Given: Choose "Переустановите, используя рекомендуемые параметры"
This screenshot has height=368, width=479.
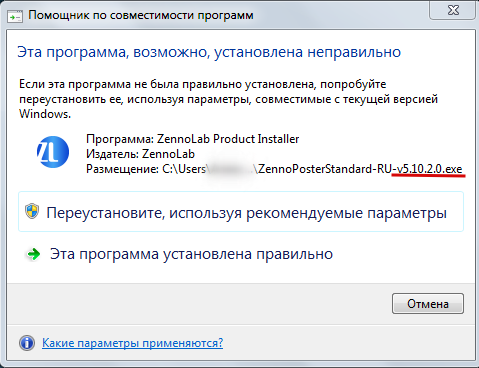Looking at the screenshot, I should pyautogui.click(x=241, y=212).
